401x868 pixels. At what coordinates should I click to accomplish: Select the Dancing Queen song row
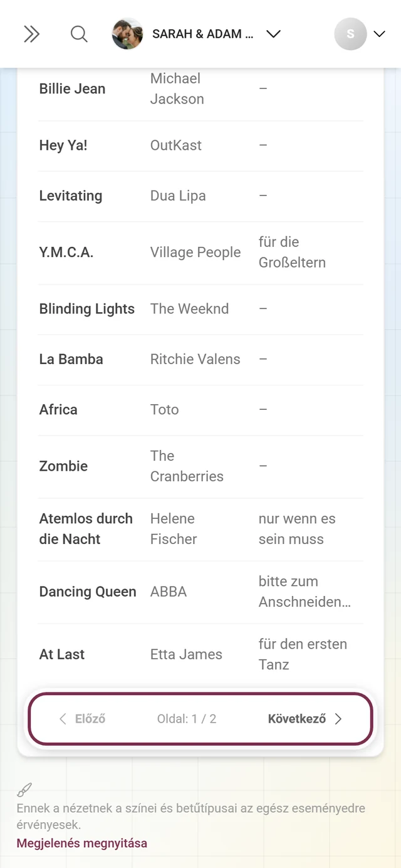(201, 592)
